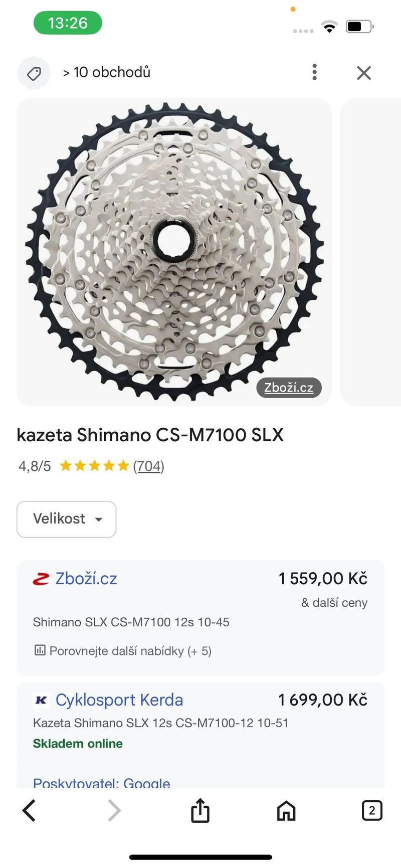401x868 pixels.
Task: Open Cyklosport Kerda store link
Action: pyautogui.click(x=119, y=700)
